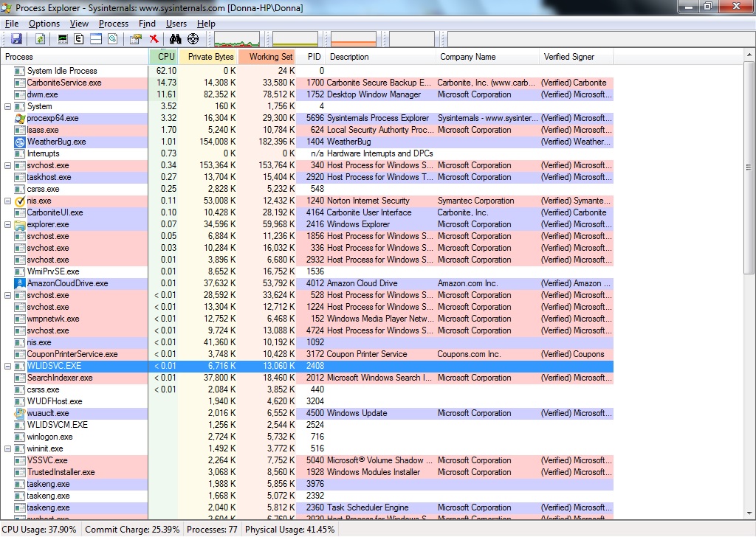
Task: Click the red X Kill Process icon
Action: [154, 39]
